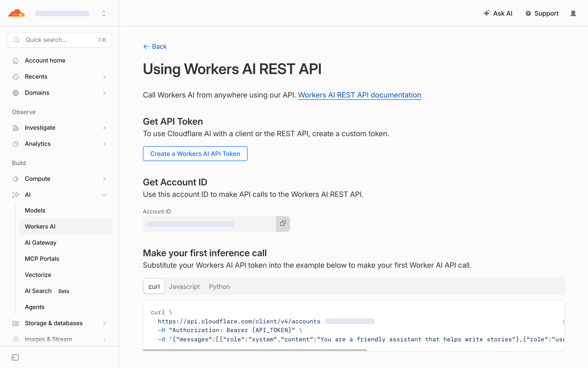Open Workers AI REST API documentation link
Screen dimensions: 588x368
[x=359, y=95]
